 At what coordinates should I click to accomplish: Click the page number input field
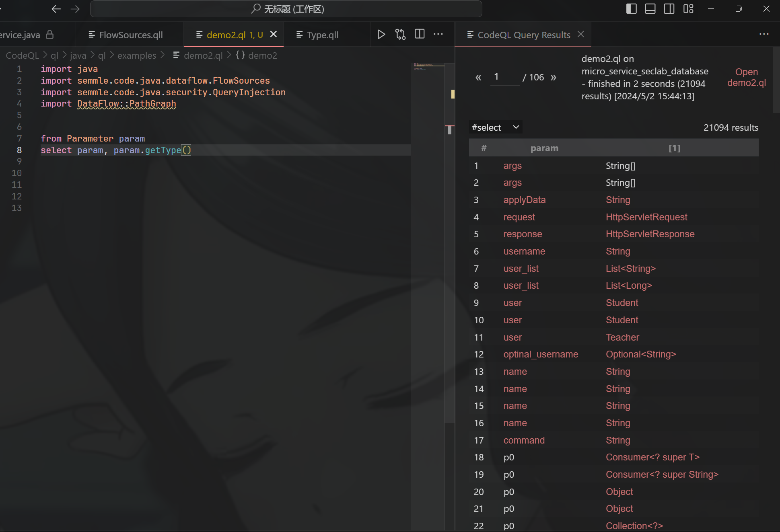[x=505, y=77]
